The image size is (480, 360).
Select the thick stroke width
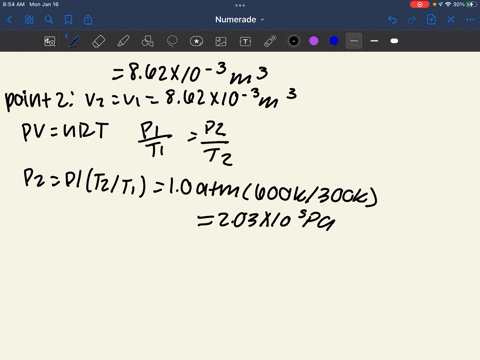[394, 41]
